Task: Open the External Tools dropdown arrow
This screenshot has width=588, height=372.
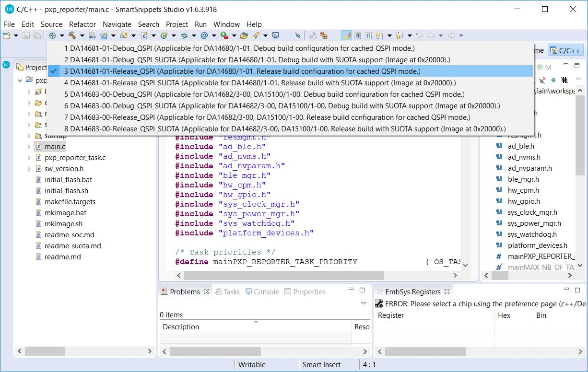Action: tap(234, 35)
